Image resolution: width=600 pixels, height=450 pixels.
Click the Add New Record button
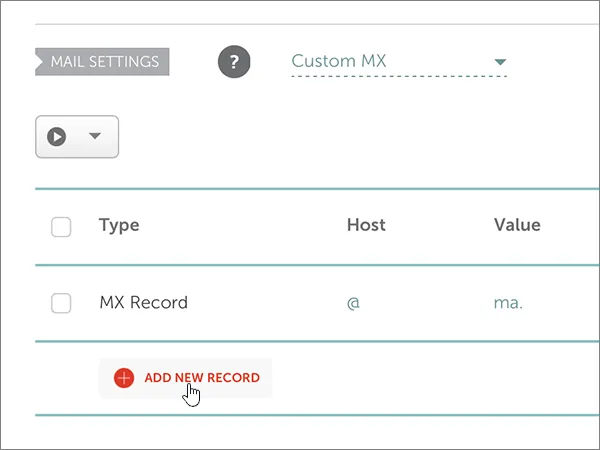pos(186,378)
